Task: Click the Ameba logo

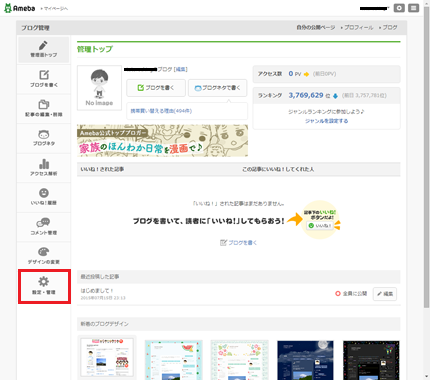Action: point(20,8)
